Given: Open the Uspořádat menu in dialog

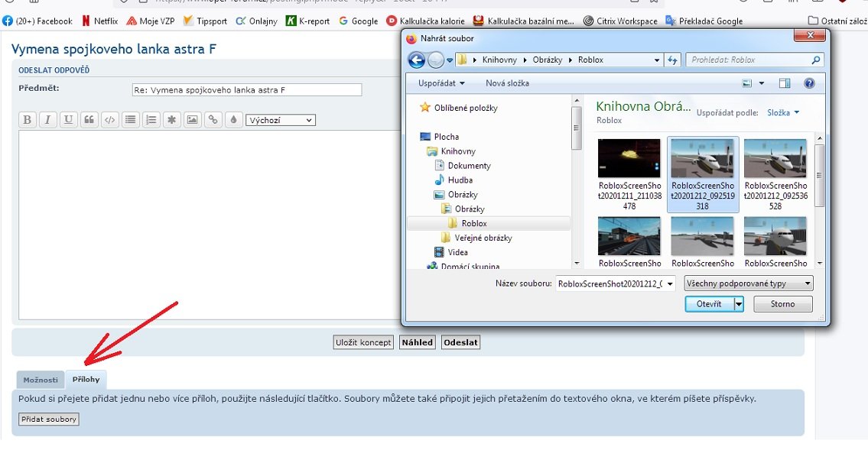Looking at the screenshot, I should 441,83.
